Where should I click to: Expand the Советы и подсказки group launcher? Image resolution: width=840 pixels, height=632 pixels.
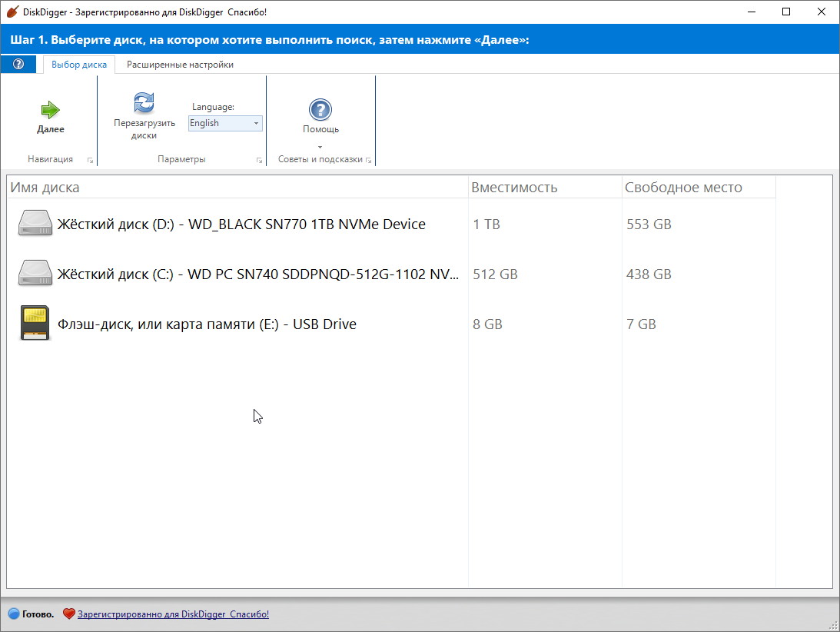click(x=369, y=160)
